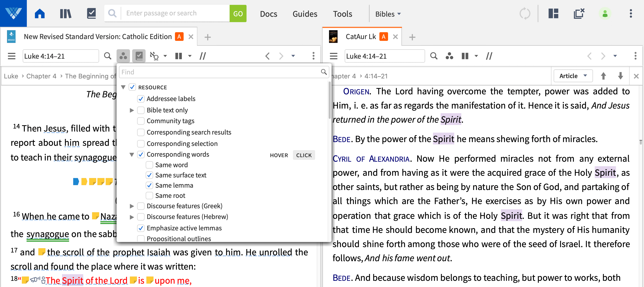The width and height of the screenshot is (644, 287).
Task: Expand Discourse features (Hebrew)
Action: pyautogui.click(x=132, y=217)
